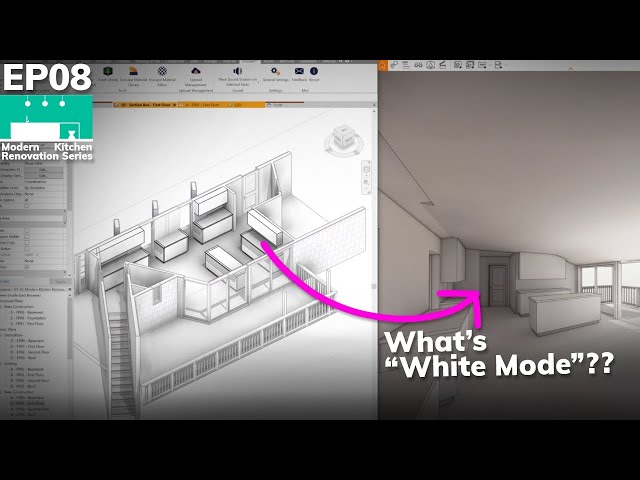Open D - FP01 - First Floor demolition plan
640x480 pixels.
pyautogui.click(x=28, y=346)
